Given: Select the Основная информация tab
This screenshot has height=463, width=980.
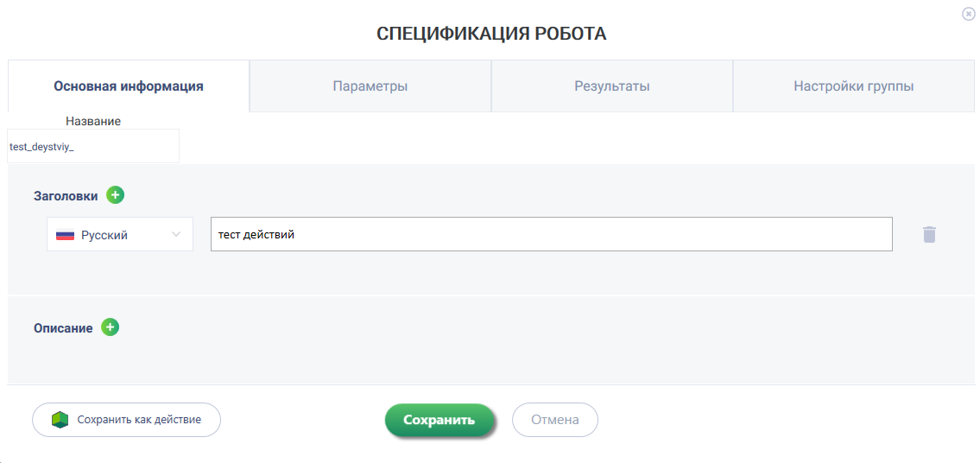Looking at the screenshot, I should [x=129, y=86].
